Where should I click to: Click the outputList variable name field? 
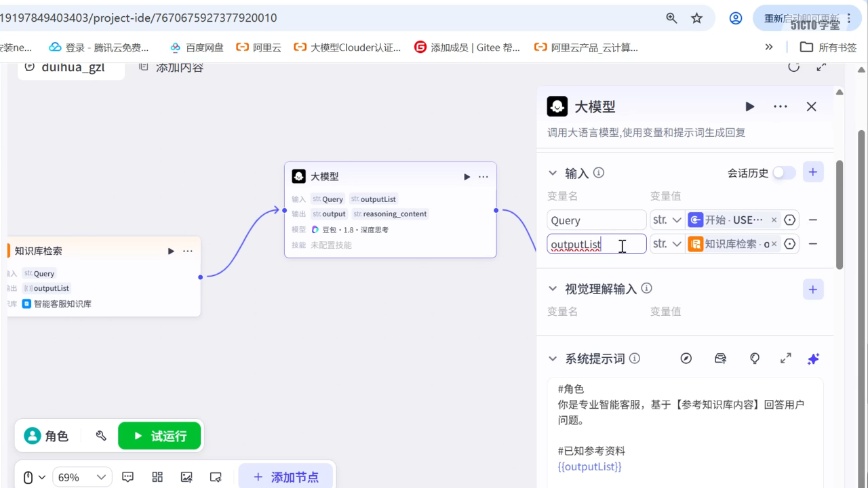[597, 244]
